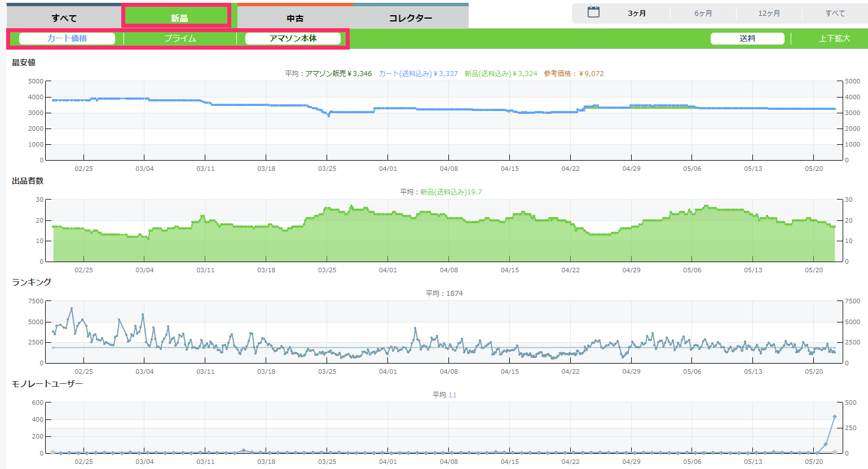Click the peak diamond marker in モノレートユーザー chart
The height and width of the screenshot is (469, 868).
[x=835, y=417]
